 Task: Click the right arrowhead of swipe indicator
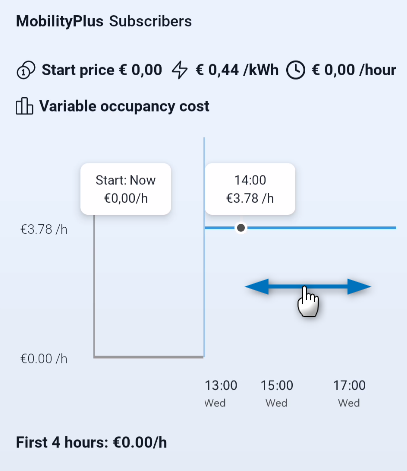tap(359, 287)
